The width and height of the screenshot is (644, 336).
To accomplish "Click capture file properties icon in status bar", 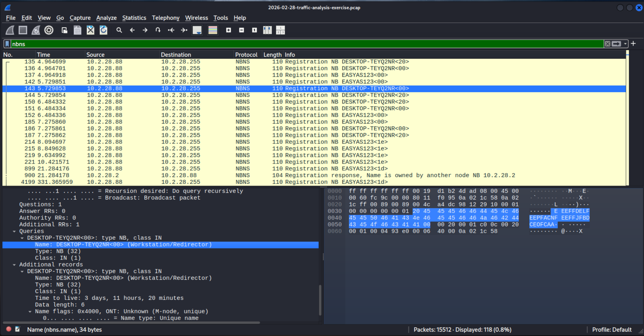I will (18, 329).
